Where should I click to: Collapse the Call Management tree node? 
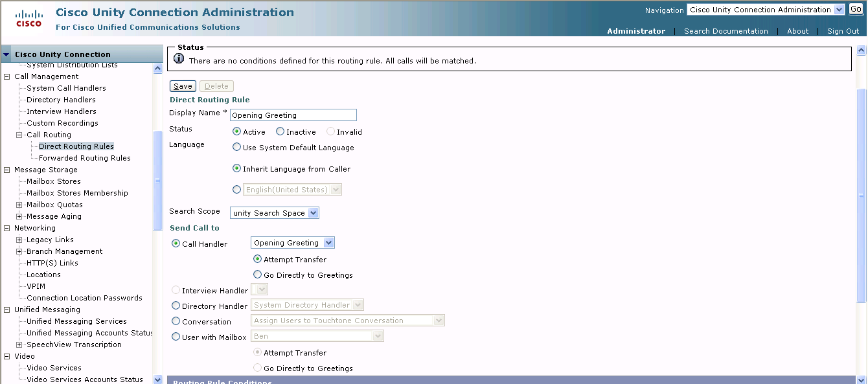tap(7, 76)
